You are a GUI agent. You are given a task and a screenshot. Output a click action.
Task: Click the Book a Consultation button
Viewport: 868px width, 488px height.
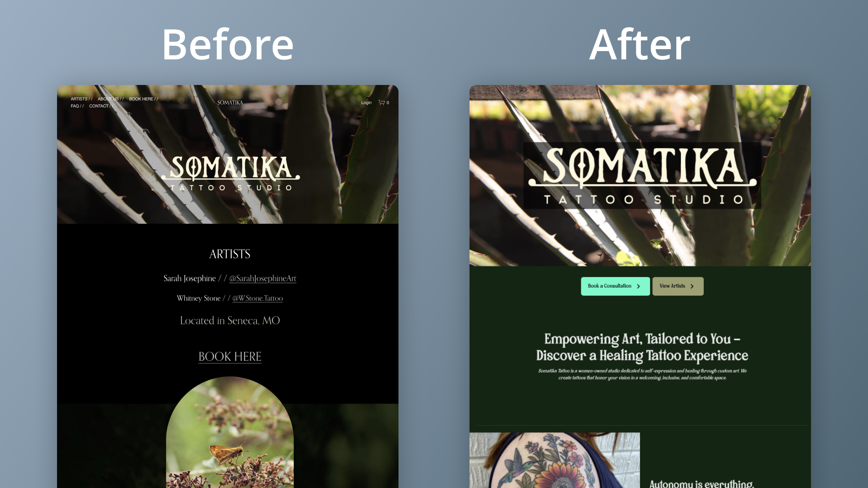tap(615, 286)
